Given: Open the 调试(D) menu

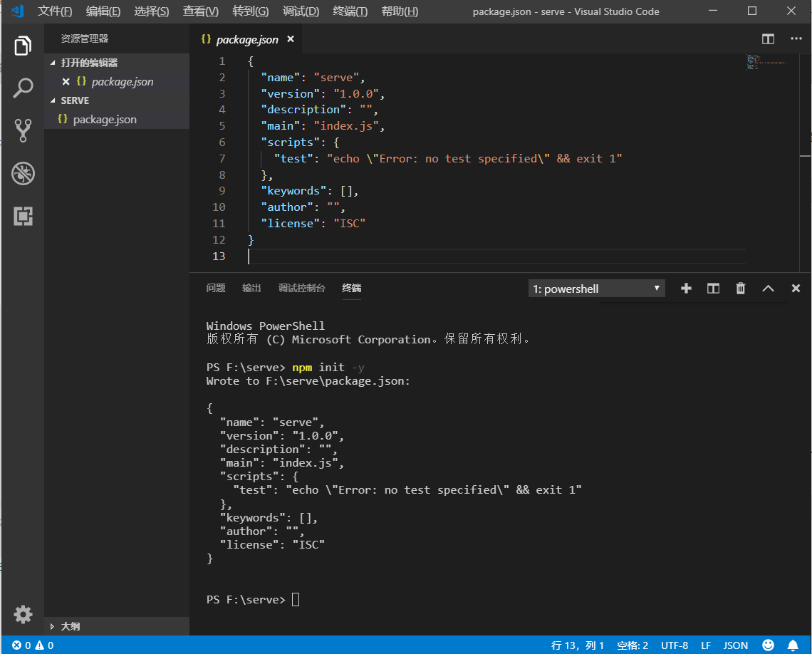Looking at the screenshot, I should [x=301, y=11].
